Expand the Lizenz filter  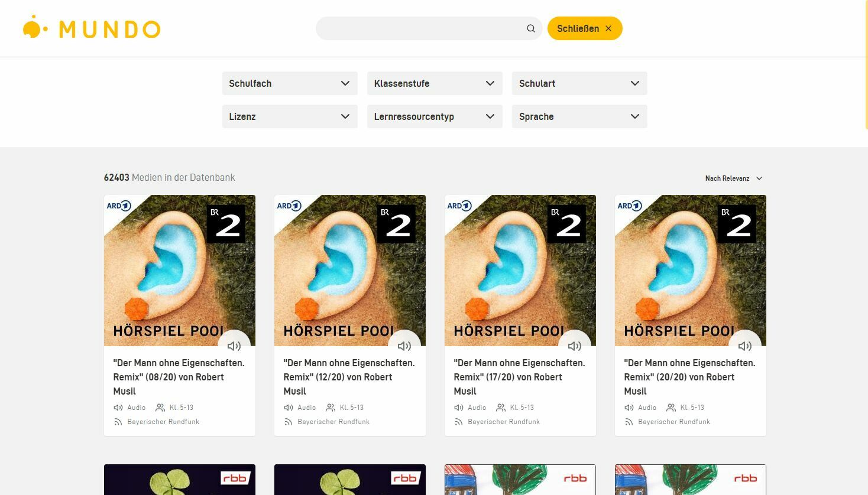pyautogui.click(x=290, y=116)
